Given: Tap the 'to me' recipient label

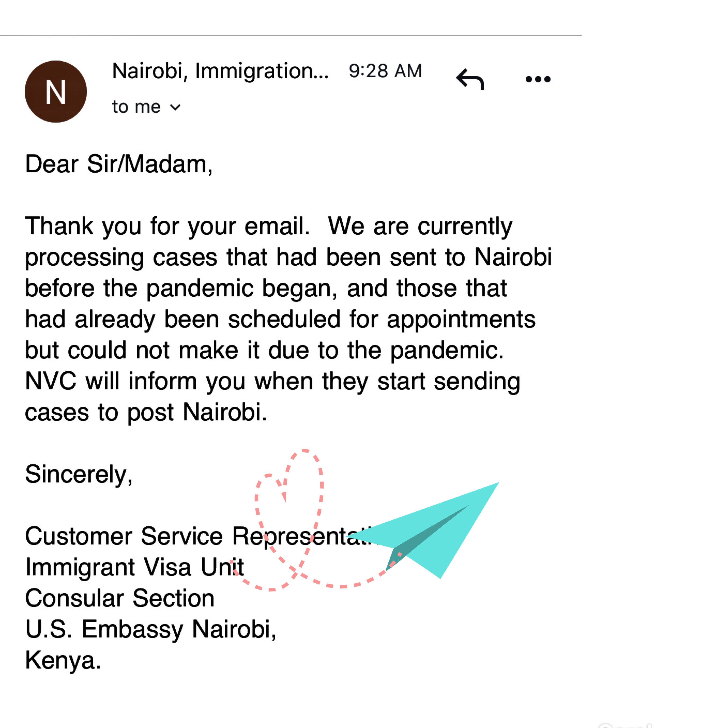Looking at the screenshot, I should tap(136, 107).
